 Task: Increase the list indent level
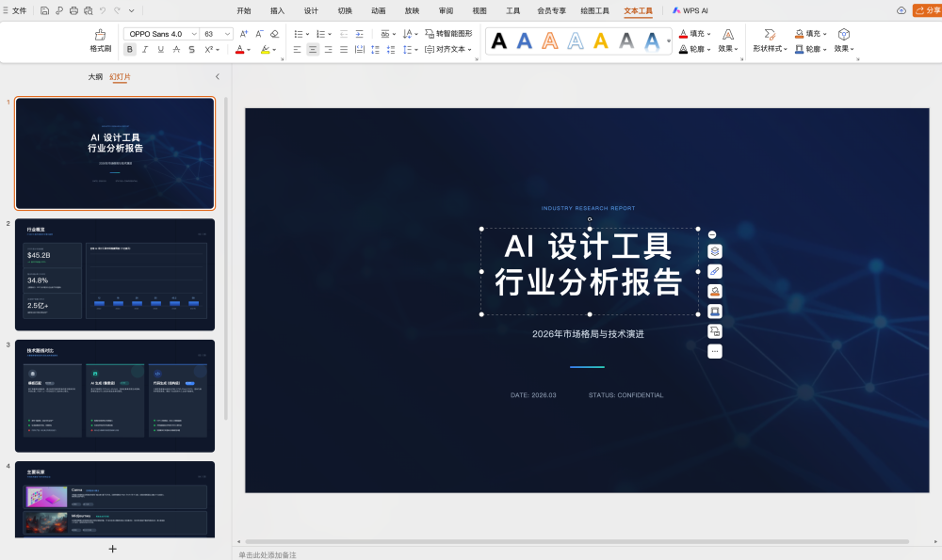[359, 34]
